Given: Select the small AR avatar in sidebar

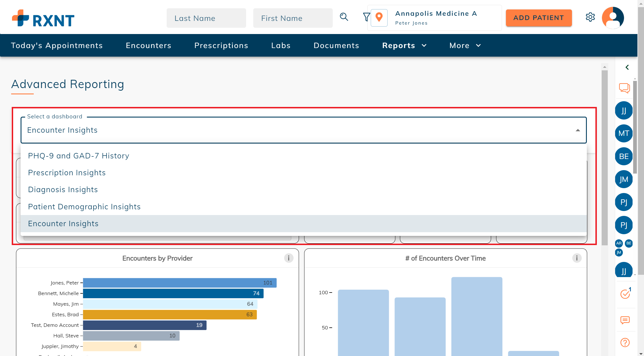Looking at the screenshot, I should pyautogui.click(x=619, y=243).
